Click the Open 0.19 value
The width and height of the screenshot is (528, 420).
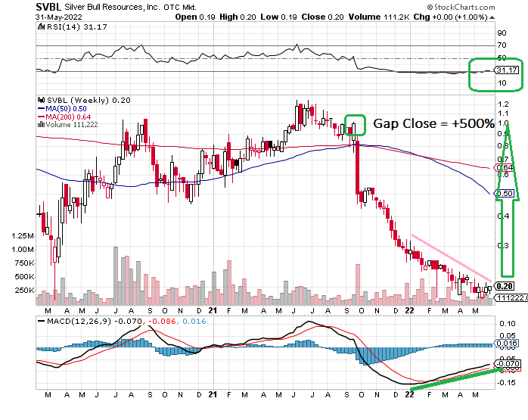point(195,17)
